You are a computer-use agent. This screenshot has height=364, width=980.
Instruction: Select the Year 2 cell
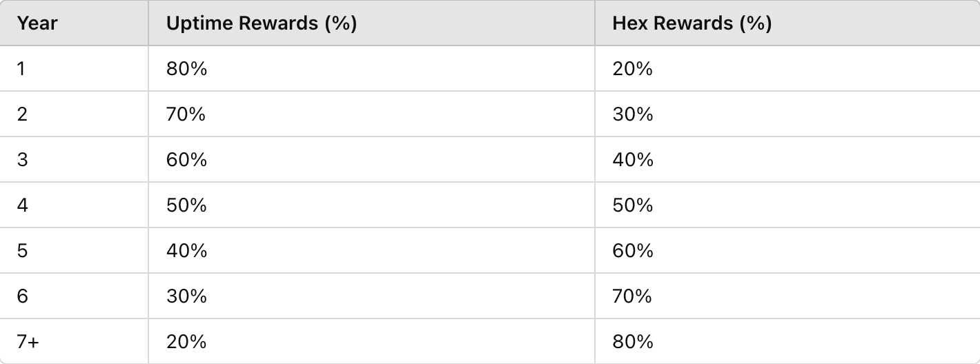(22, 114)
